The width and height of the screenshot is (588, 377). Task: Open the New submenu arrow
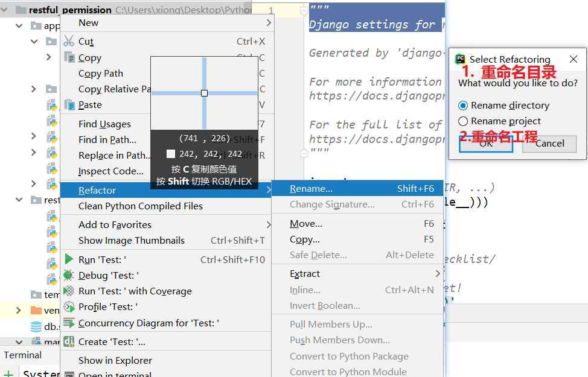click(269, 23)
